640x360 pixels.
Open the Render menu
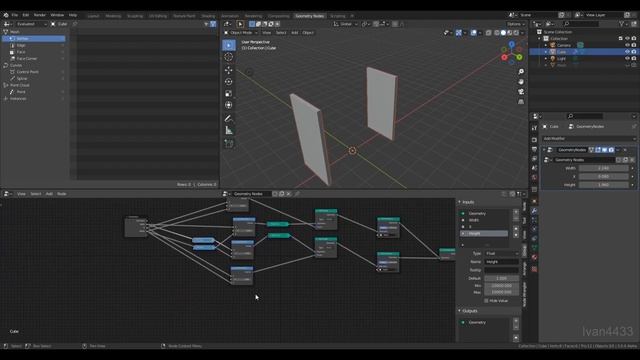[x=40, y=15]
